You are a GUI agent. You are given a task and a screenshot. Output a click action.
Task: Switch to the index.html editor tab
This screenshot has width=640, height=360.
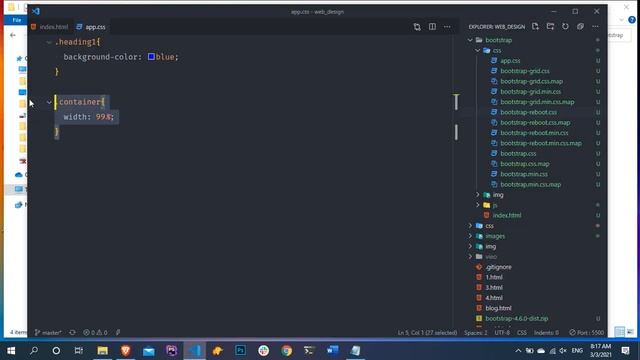[49, 27]
